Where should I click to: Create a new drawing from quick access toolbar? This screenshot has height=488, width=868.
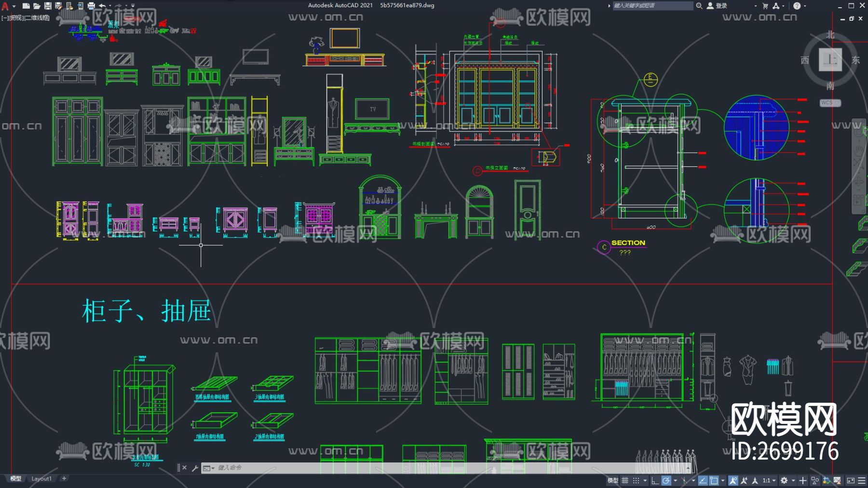coord(26,6)
